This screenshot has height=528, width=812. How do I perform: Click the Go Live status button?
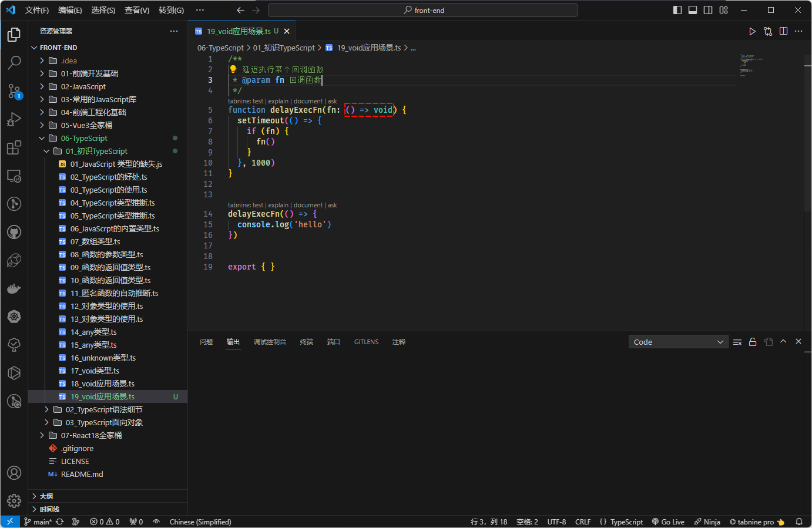click(668, 522)
